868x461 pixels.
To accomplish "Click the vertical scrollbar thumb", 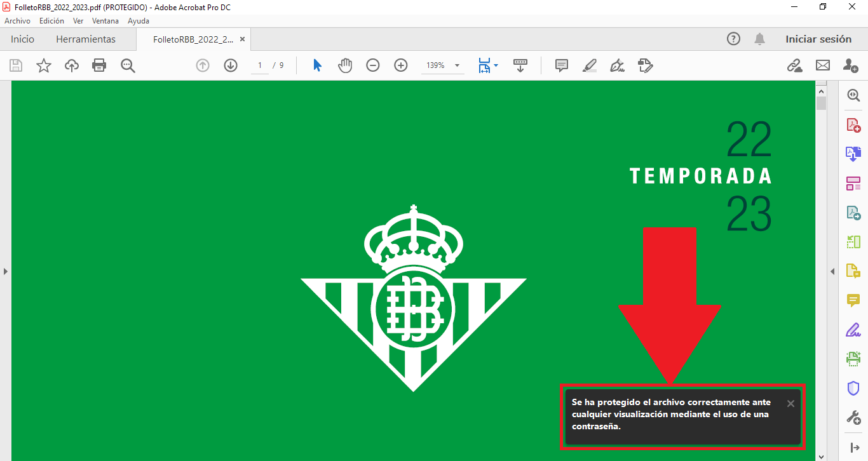I will click(821, 103).
